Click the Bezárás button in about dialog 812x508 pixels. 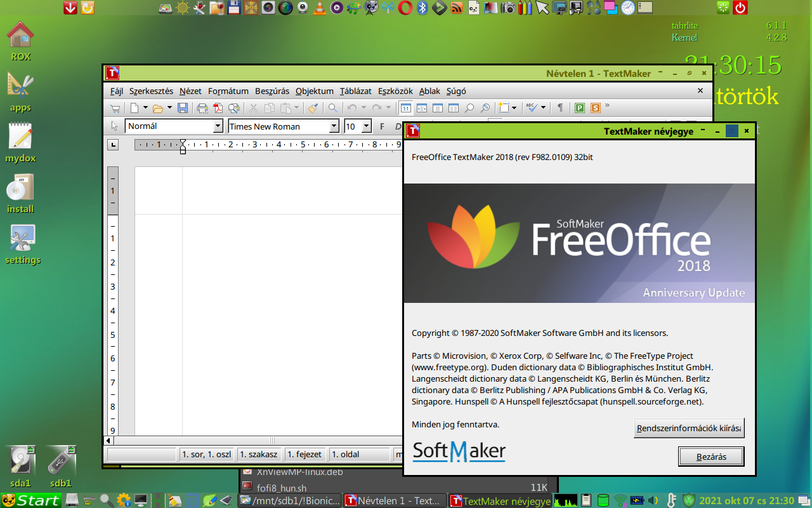pyautogui.click(x=711, y=457)
